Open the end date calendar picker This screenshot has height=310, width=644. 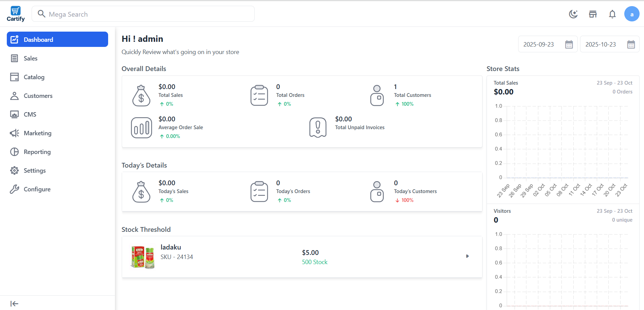tap(631, 44)
